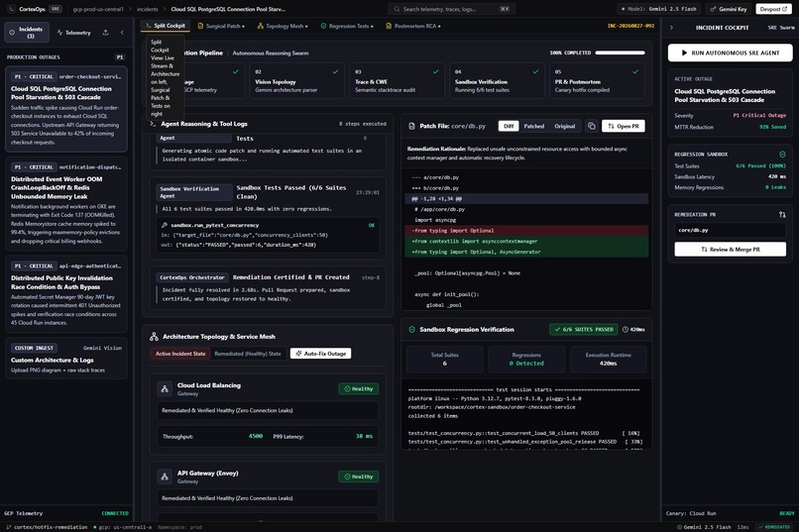The width and height of the screenshot is (799, 532).
Task: Click the Vision Topology pipeline step
Action: coord(294,80)
